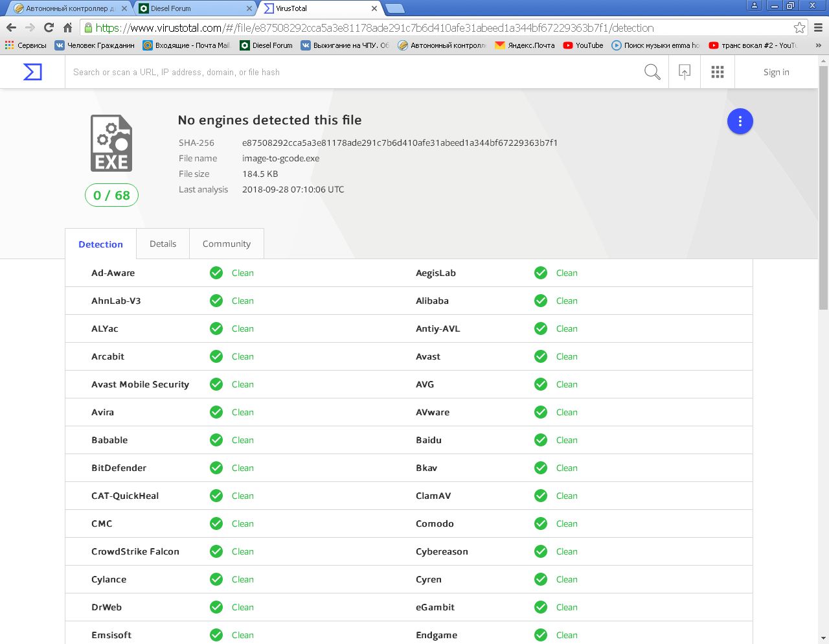The height and width of the screenshot is (644, 829).
Task: Click the Cybereason engine name
Action: (x=442, y=551)
